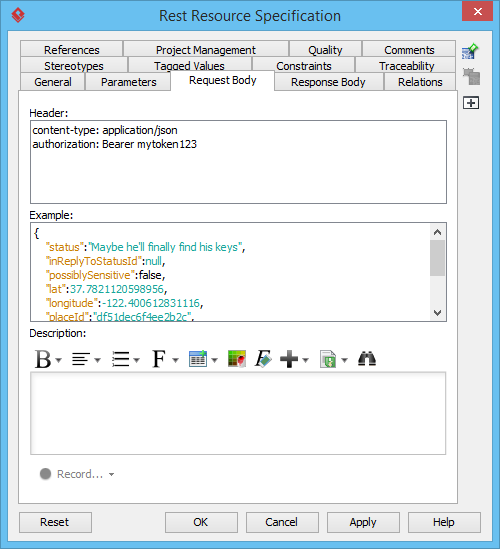Open the text alignment icon
This screenshot has height=549, width=500.
(81, 359)
